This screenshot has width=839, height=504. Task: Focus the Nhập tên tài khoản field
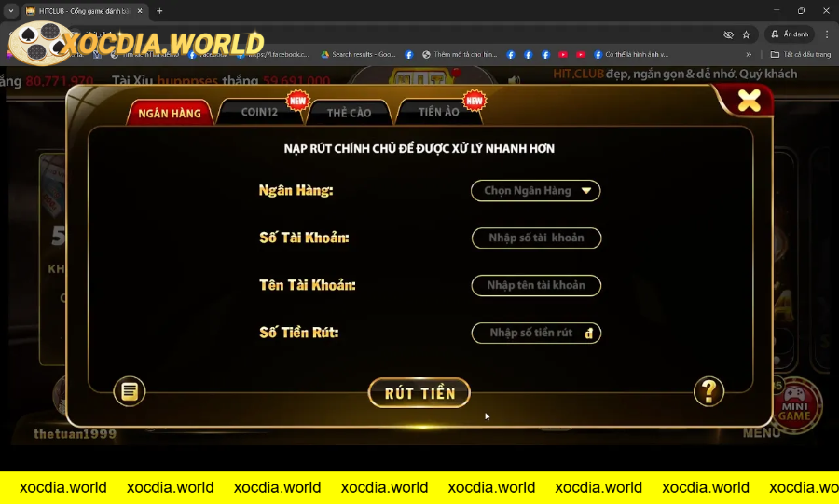(x=536, y=285)
